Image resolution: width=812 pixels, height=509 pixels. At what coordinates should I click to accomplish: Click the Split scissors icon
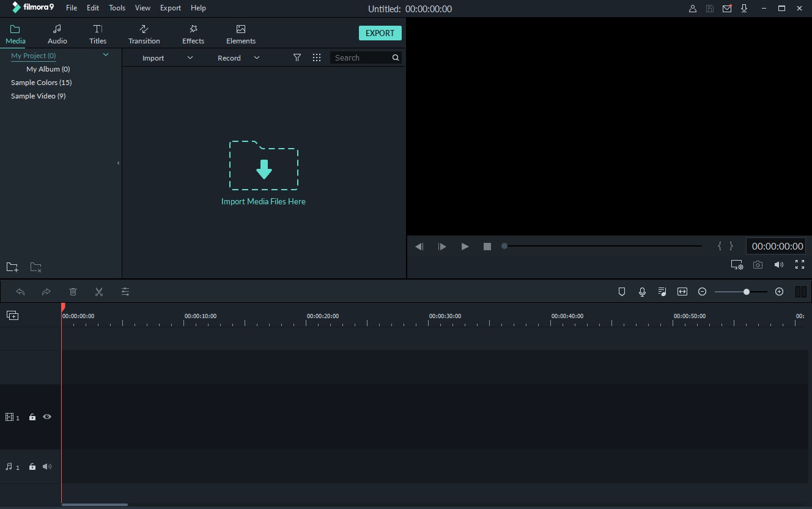pos(99,292)
